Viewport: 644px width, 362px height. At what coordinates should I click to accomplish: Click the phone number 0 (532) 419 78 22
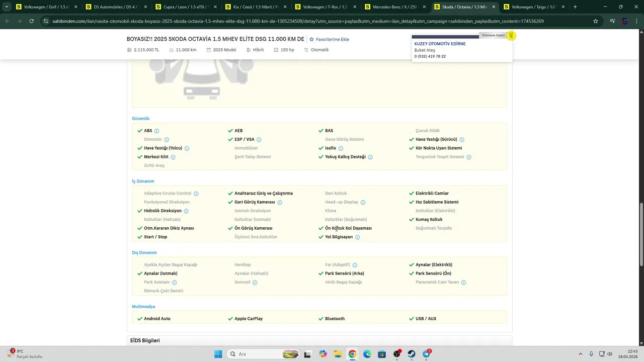(430, 56)
